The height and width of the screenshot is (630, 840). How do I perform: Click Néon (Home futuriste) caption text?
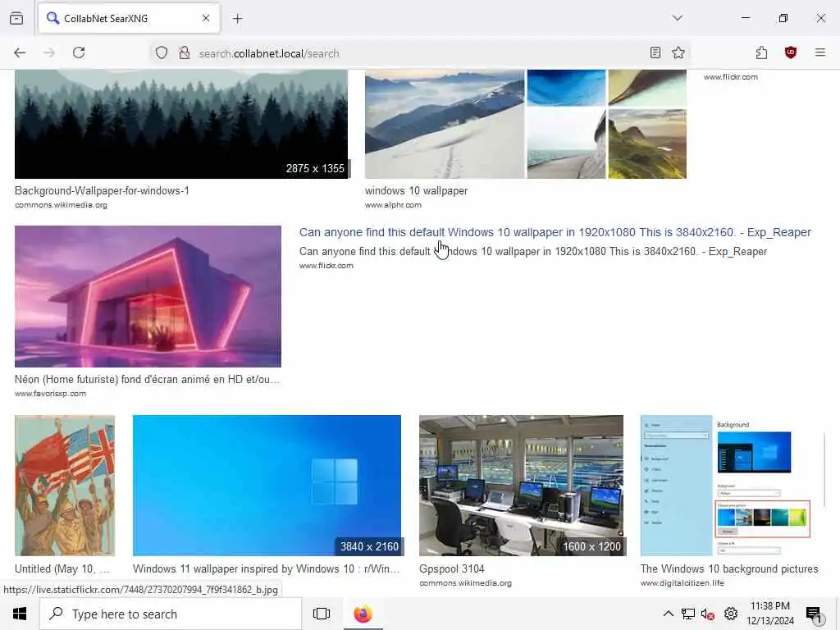tap(148, 379)
